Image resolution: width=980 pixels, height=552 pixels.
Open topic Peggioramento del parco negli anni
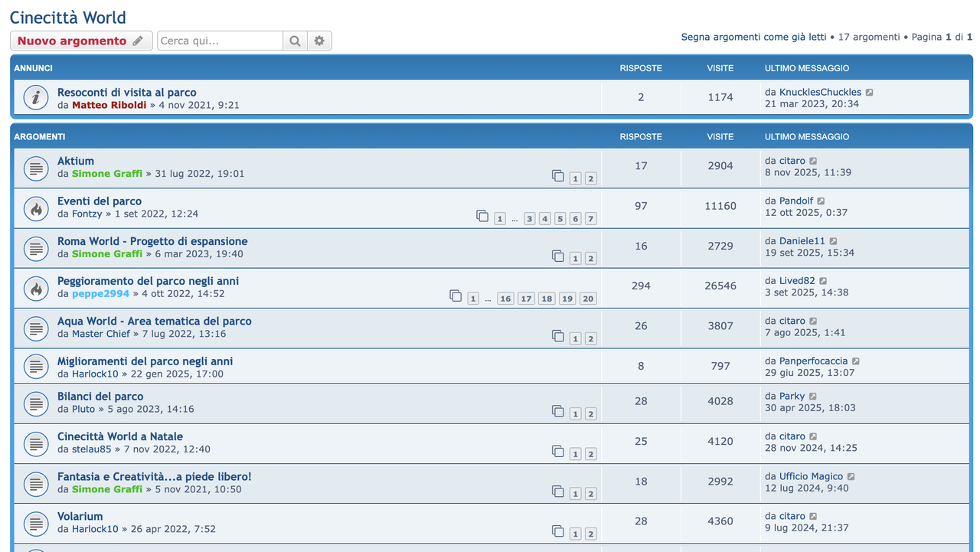149,281
